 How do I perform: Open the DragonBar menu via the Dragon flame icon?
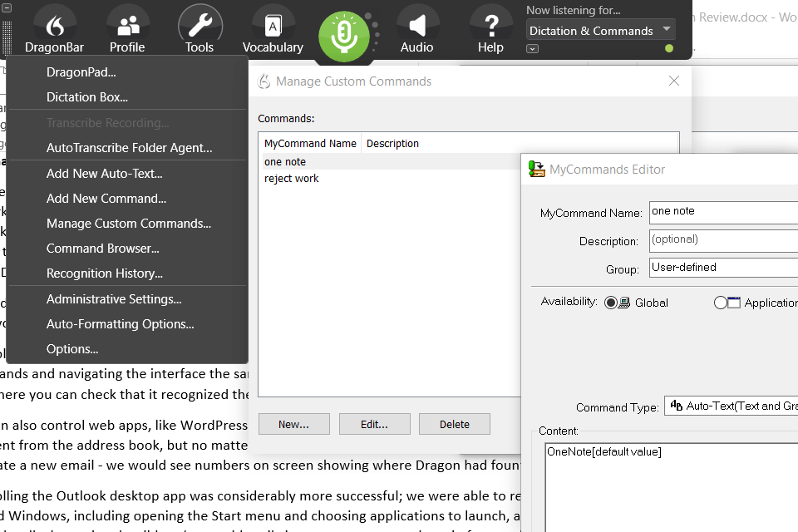[53, 25]
